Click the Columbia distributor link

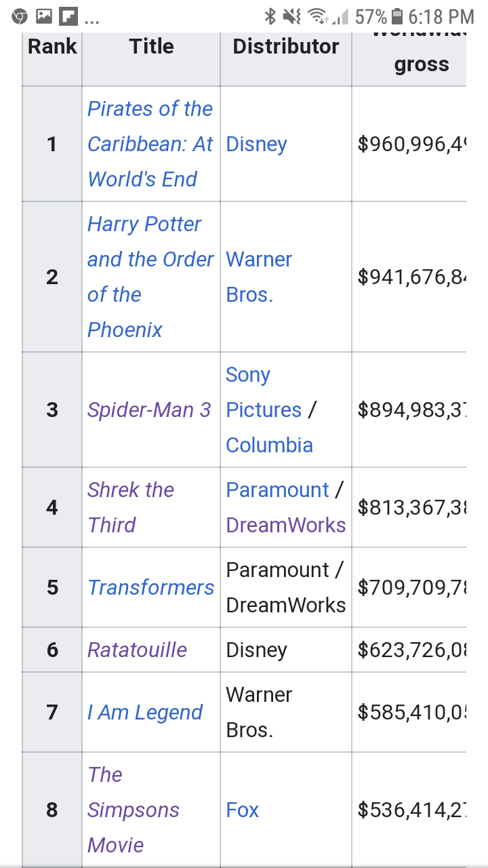coord(269,445)
